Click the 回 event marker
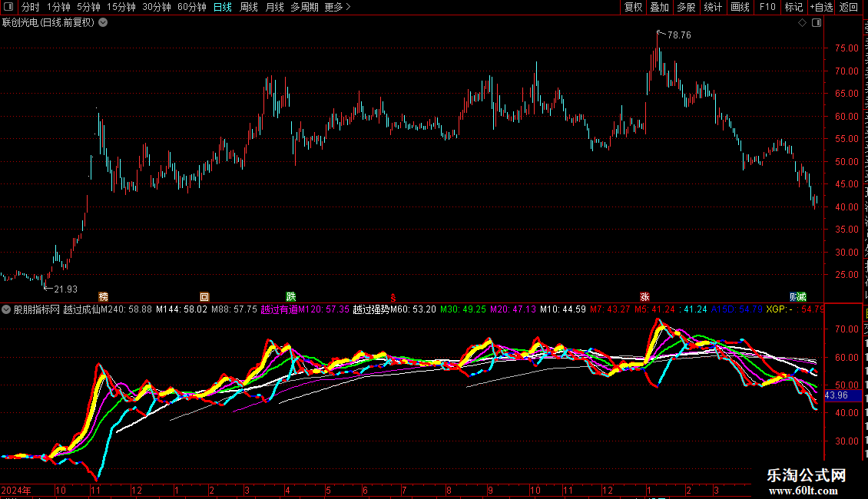 [204, 296]
